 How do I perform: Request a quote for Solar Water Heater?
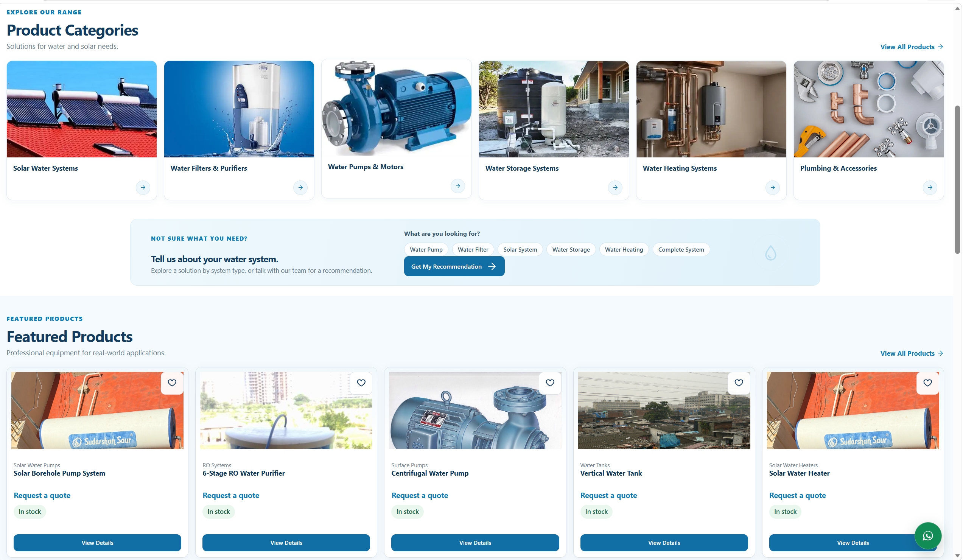click(x=798, y=495)
